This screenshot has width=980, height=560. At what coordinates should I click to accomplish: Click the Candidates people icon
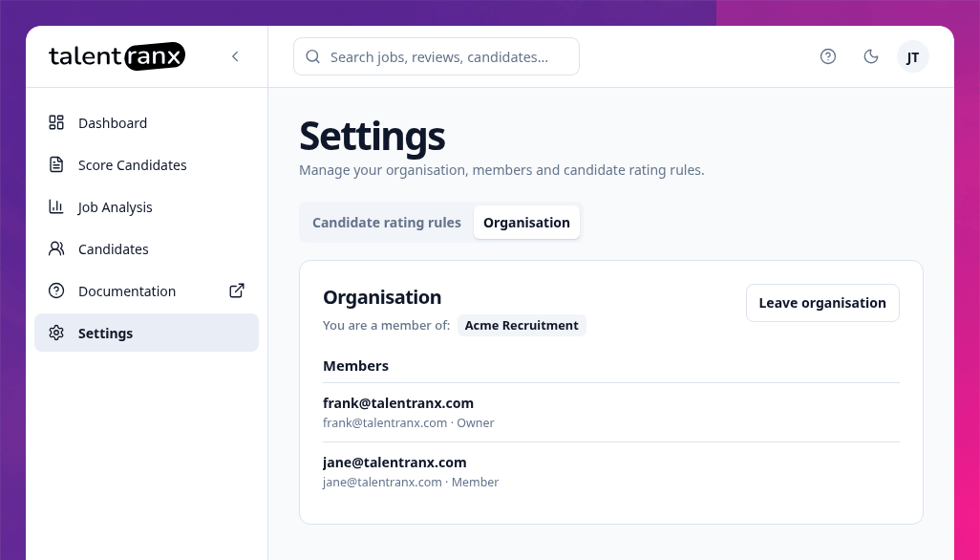[56, 248]
